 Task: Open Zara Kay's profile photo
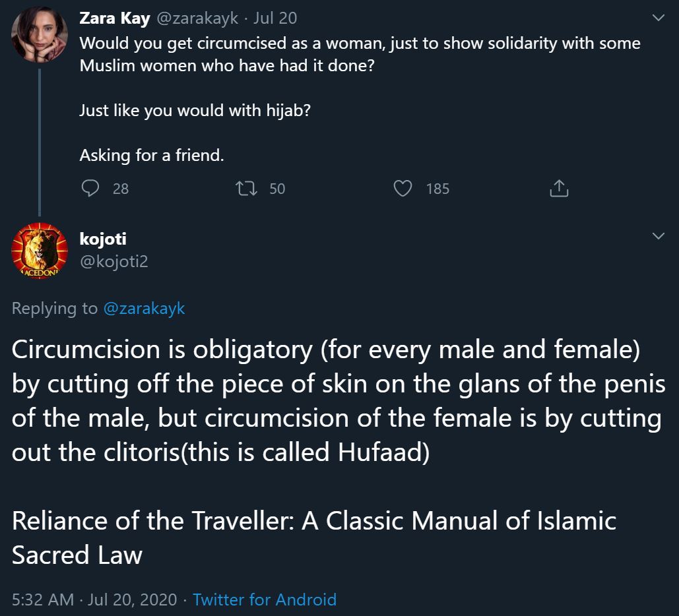tap(40, 36)
